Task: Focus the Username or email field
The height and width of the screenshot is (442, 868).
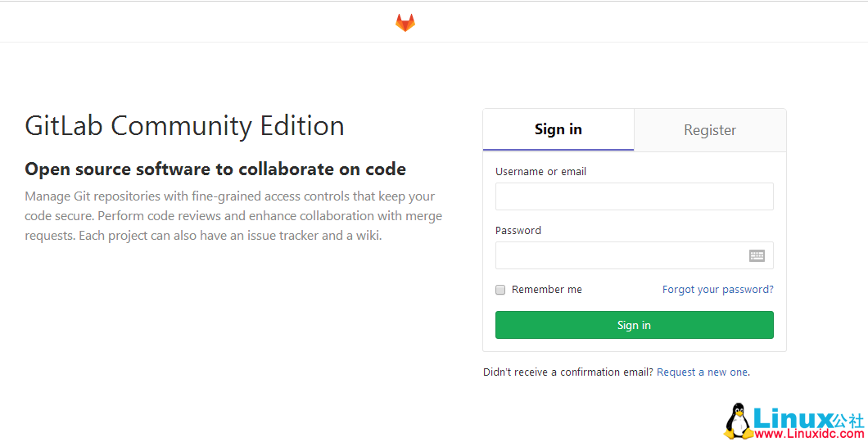Action: coord(634,196)
